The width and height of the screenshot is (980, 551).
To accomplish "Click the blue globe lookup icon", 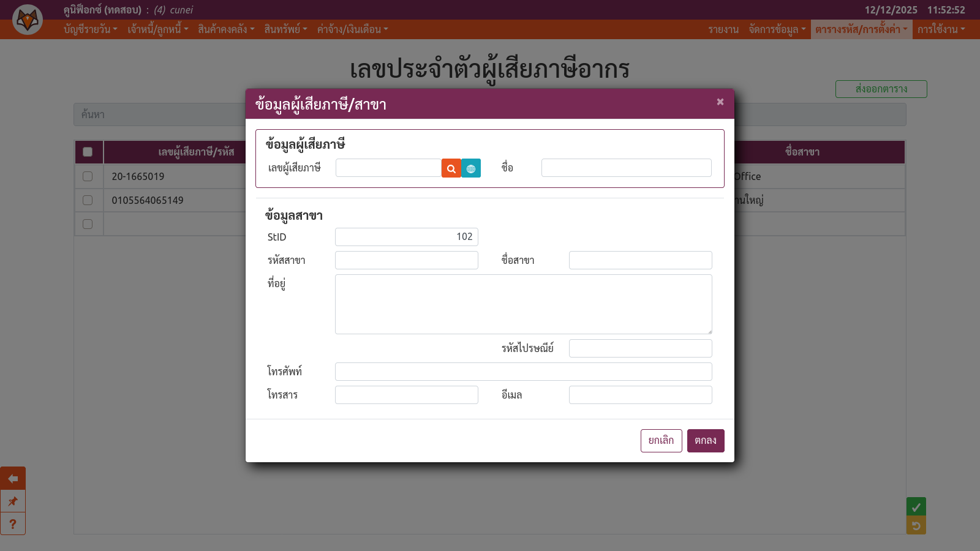I will click(x=471, y=168).
